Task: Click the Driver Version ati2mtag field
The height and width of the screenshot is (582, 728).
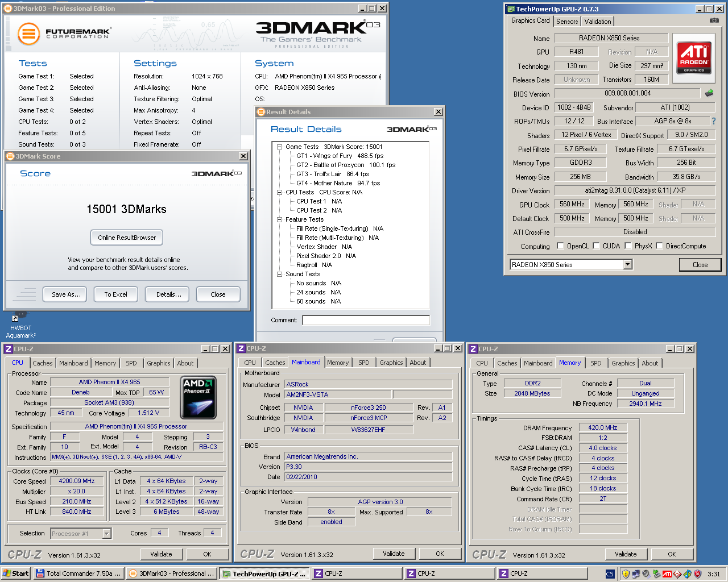Action: coord(635,190)
